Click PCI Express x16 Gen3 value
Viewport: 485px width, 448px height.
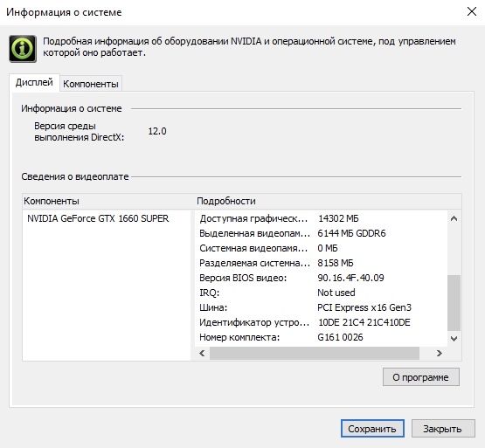pos(364,307)
